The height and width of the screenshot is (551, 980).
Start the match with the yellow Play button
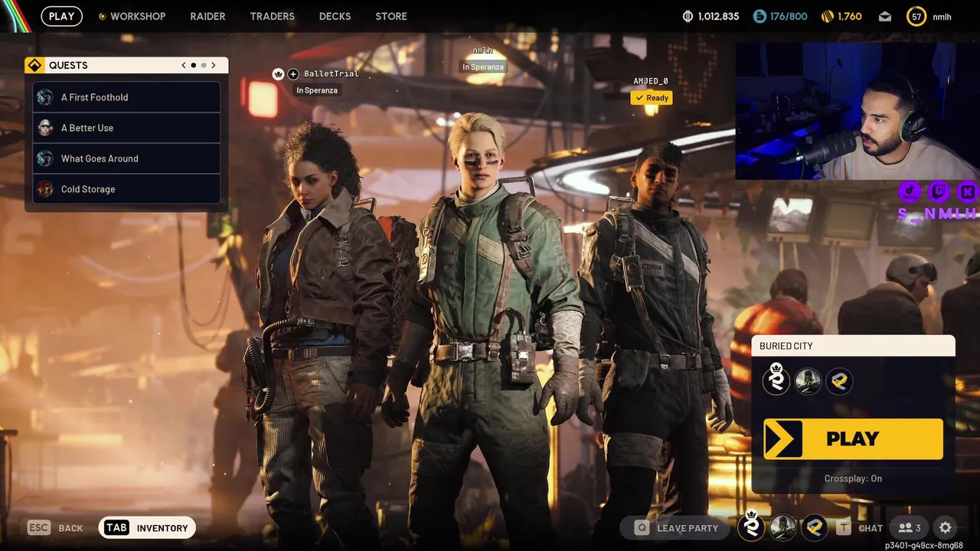coord(853,439)
